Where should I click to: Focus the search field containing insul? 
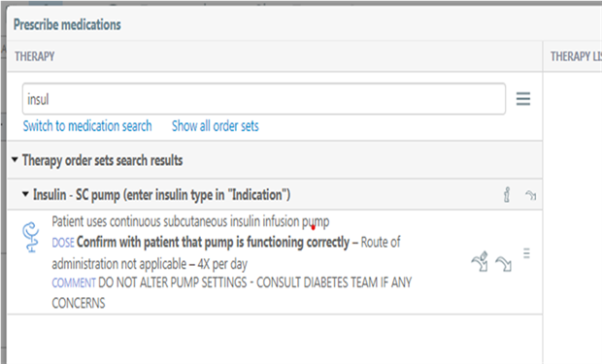(x=264, y=99)
